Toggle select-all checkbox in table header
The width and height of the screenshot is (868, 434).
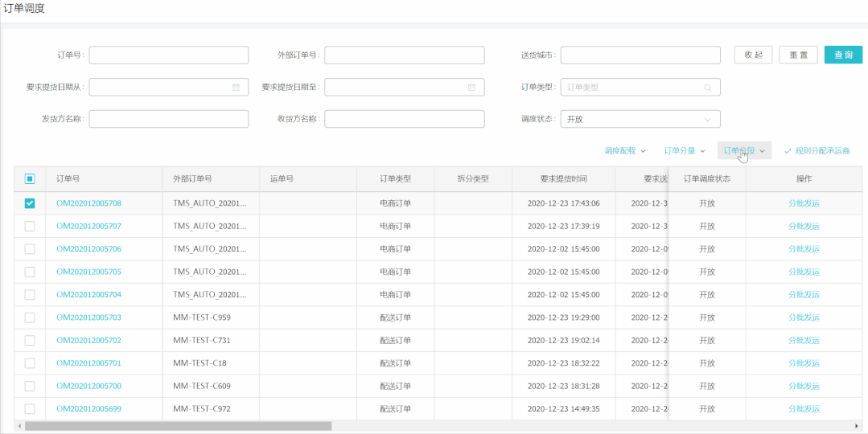(30, 179)
